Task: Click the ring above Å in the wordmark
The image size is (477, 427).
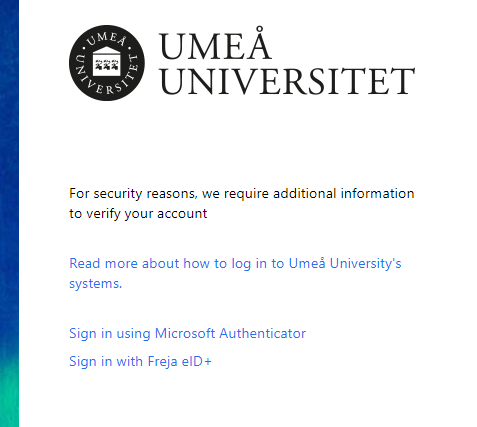Action: click(260, 29)
